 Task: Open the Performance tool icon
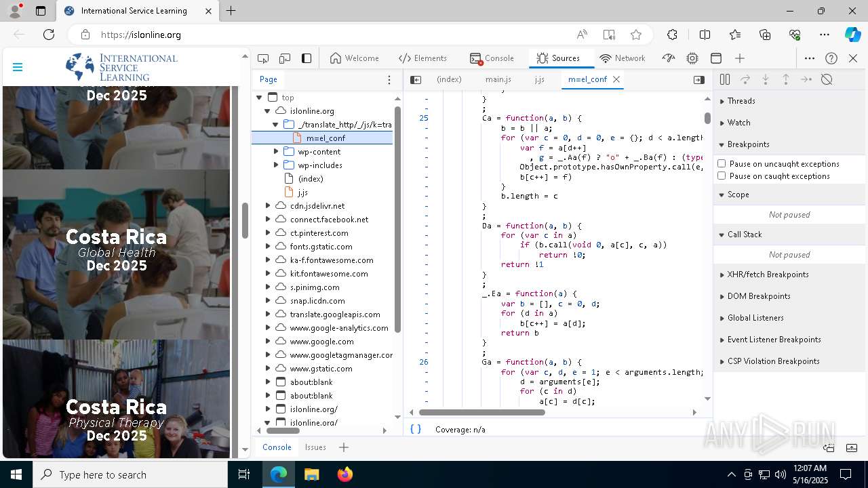[x=669, y=58]
